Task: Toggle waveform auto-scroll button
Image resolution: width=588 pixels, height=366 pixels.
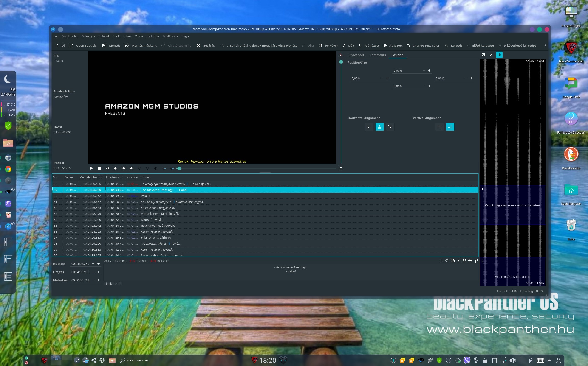Action: pos(499,55)
